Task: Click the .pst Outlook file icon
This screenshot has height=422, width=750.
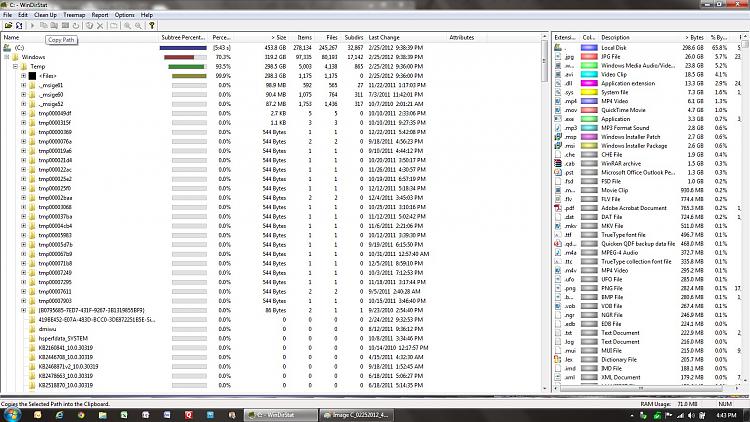Action: click(558, 172)
